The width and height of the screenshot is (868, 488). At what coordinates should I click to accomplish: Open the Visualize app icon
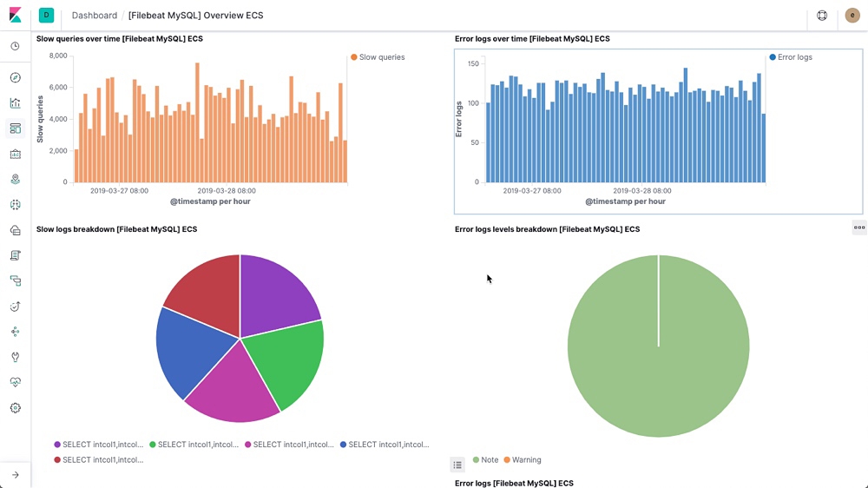[x=15, y=103]
